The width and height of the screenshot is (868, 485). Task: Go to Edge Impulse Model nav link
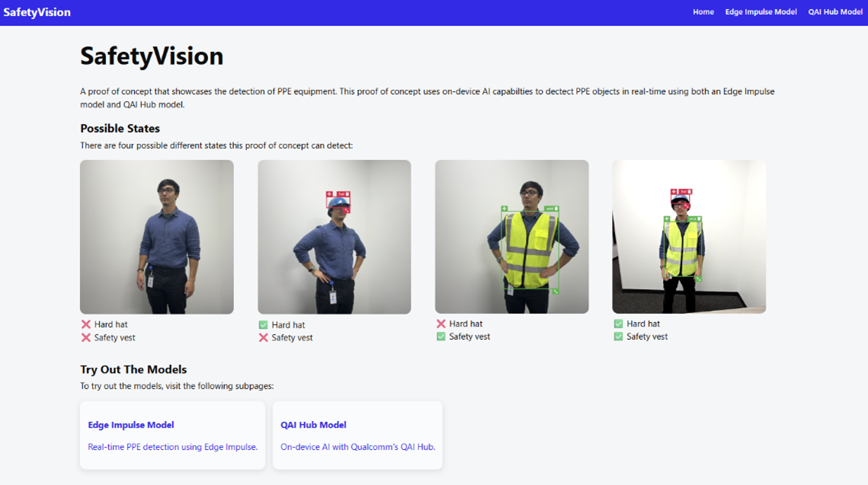click(761, 11)
